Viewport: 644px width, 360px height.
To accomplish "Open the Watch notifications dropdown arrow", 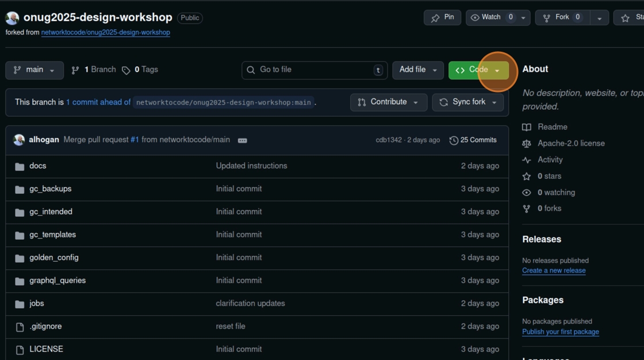I will pyautogui.click(x=523, y=18).
